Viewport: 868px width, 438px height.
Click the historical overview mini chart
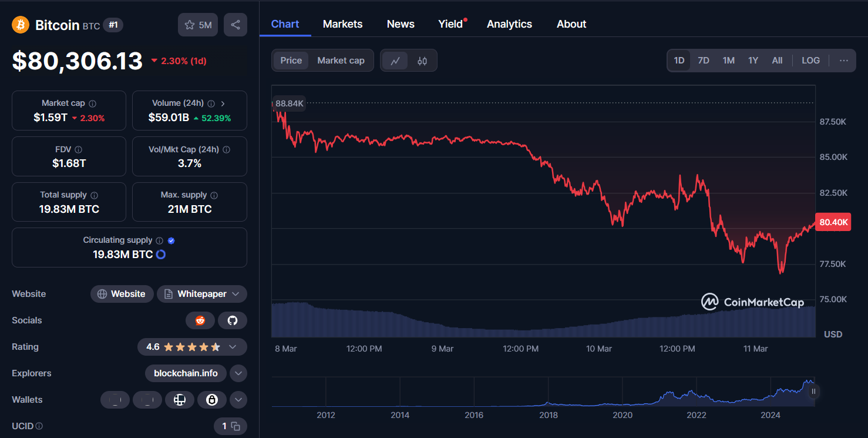point(543,392)
